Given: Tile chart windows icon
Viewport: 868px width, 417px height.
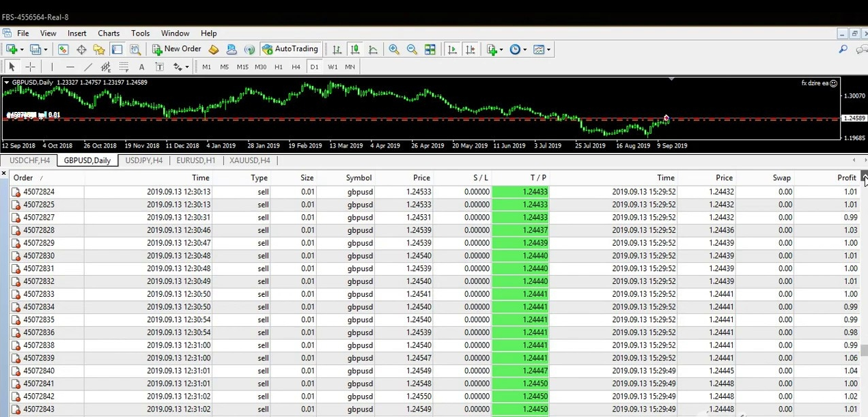Looking at the screenshot, I should tap(430, 49).
